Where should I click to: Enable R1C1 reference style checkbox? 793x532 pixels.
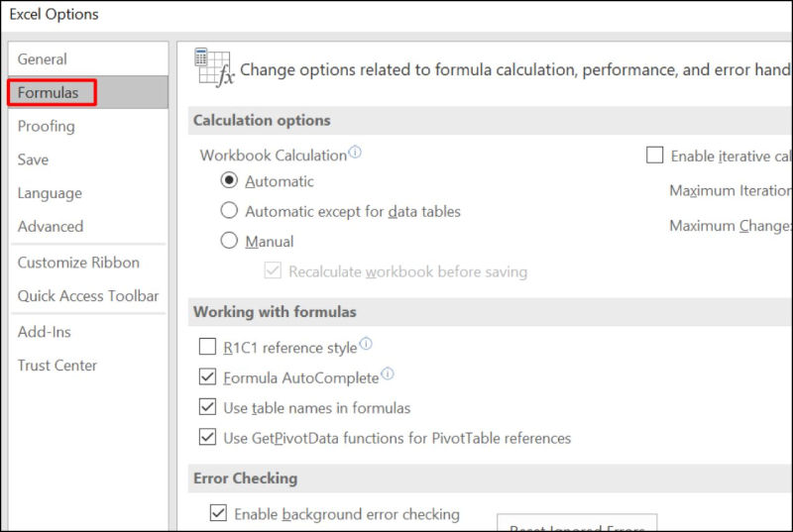(207, 347)
